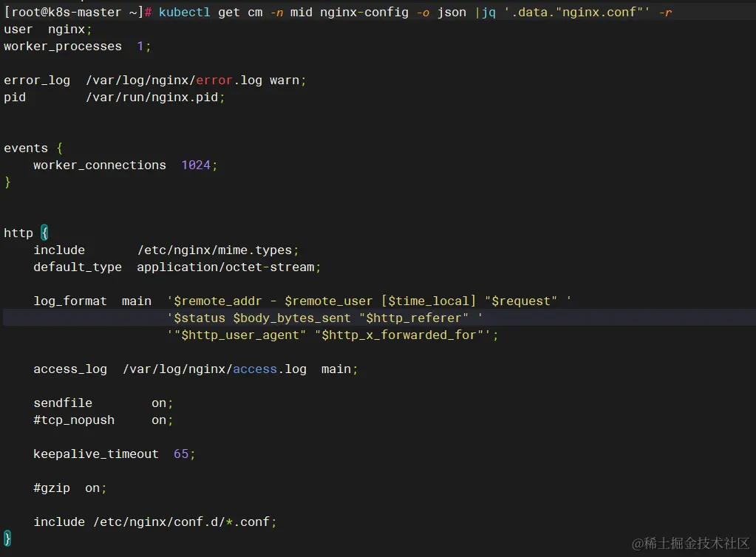This screenshot has width=756, height=557.
Task: Click the [root@k8s-master ~]# prompt
Action: coord(78,12)
